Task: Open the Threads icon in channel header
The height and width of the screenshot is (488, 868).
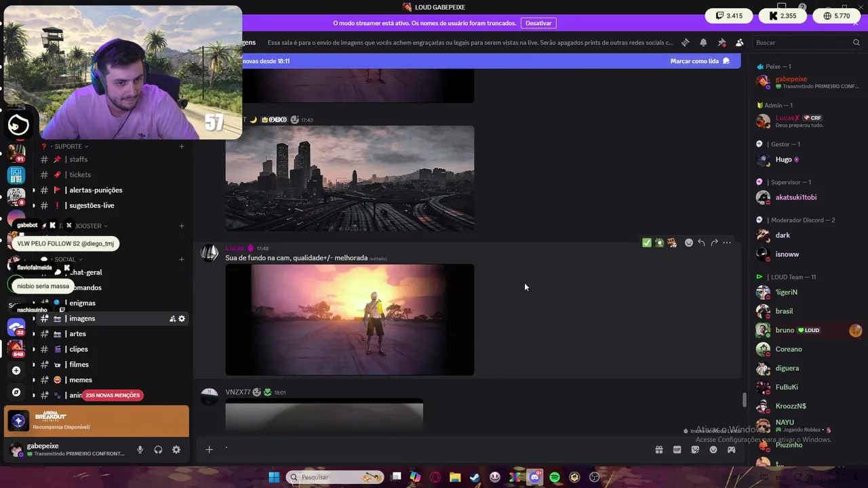Action: [685, 43]
